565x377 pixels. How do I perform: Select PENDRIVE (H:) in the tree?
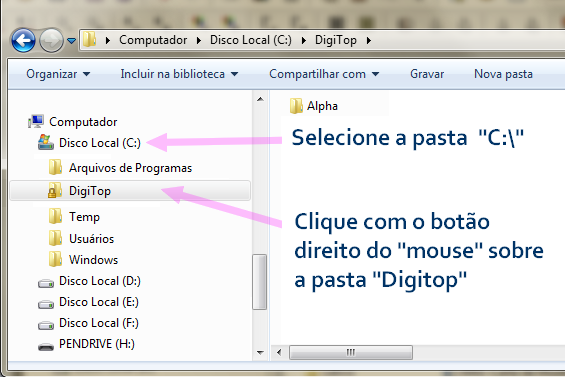point(97,344)
